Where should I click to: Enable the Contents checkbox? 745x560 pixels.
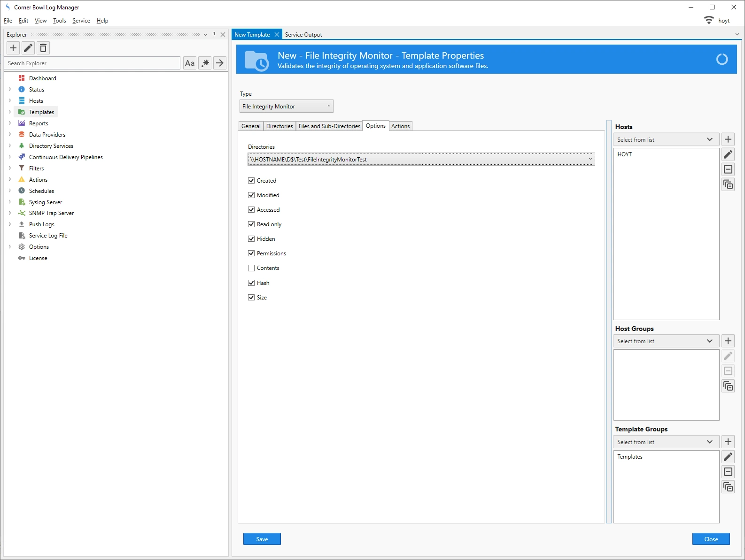click(x=251, y=268)
